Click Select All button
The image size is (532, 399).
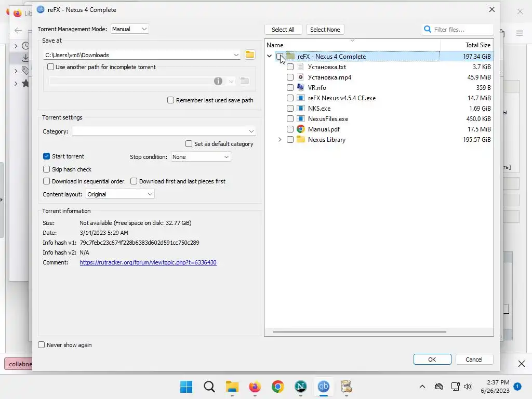(x=283, y=30)
